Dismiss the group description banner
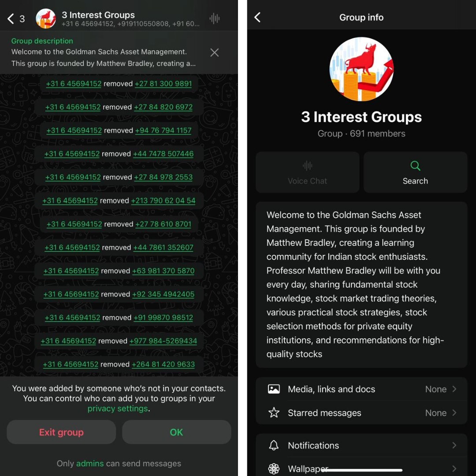This screenshot has height=476, width=476. (x=214, y=52)
